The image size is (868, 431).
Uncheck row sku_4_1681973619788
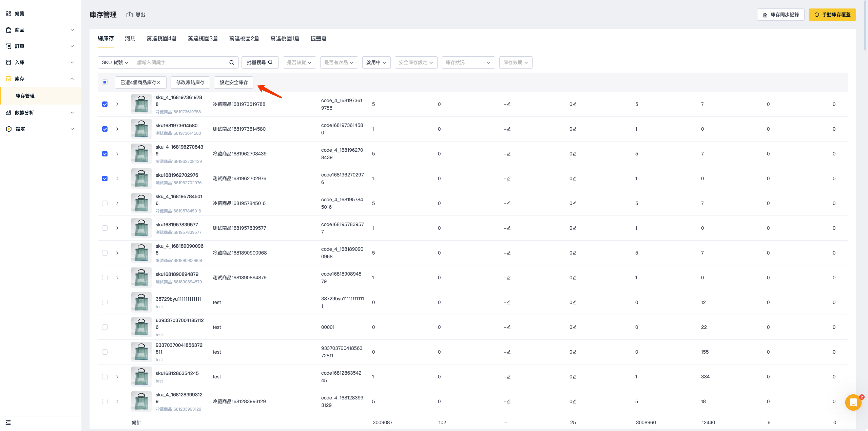[105, 104]
